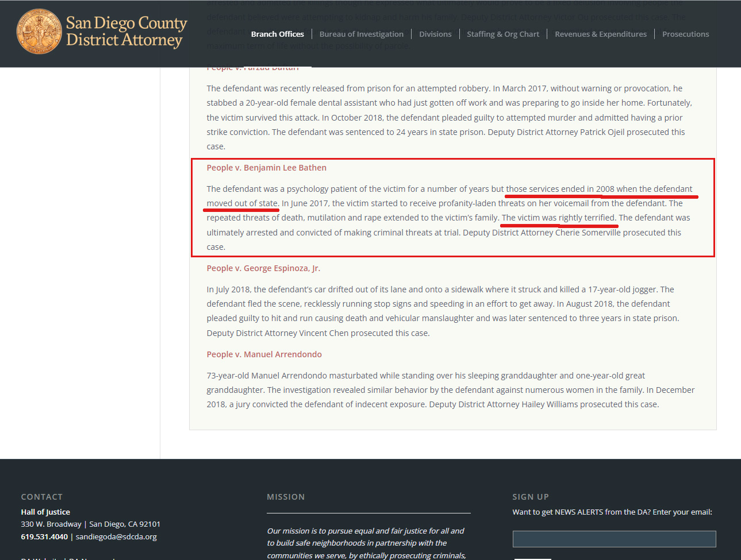Click the 619.531.4040 phone number
This screenshot has height=560, width=741.
[x=44, y=536]
